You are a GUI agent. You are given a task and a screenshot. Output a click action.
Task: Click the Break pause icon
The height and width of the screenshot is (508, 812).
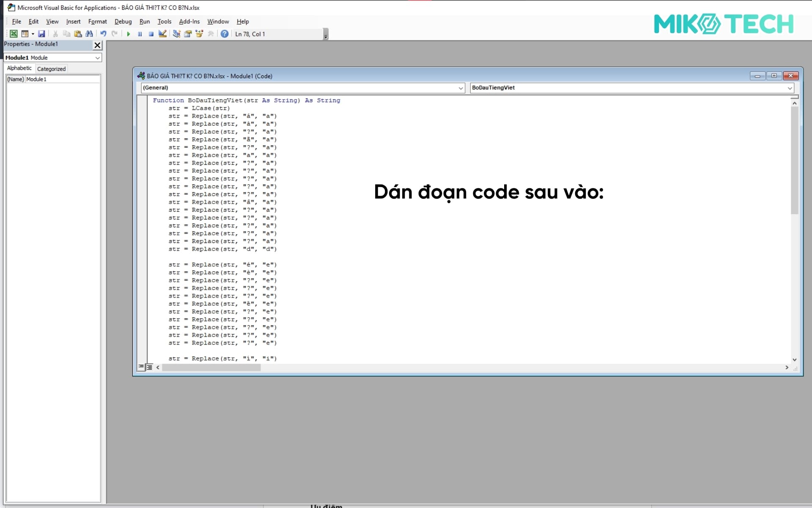pos(140,34)
